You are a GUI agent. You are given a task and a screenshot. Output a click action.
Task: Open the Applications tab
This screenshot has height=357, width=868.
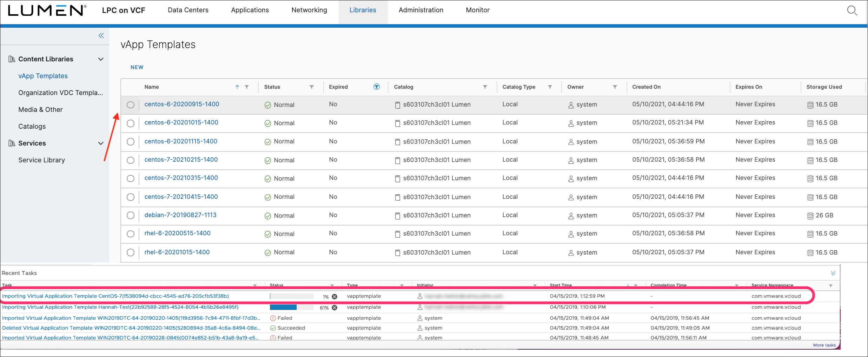[x=250, y=10]
